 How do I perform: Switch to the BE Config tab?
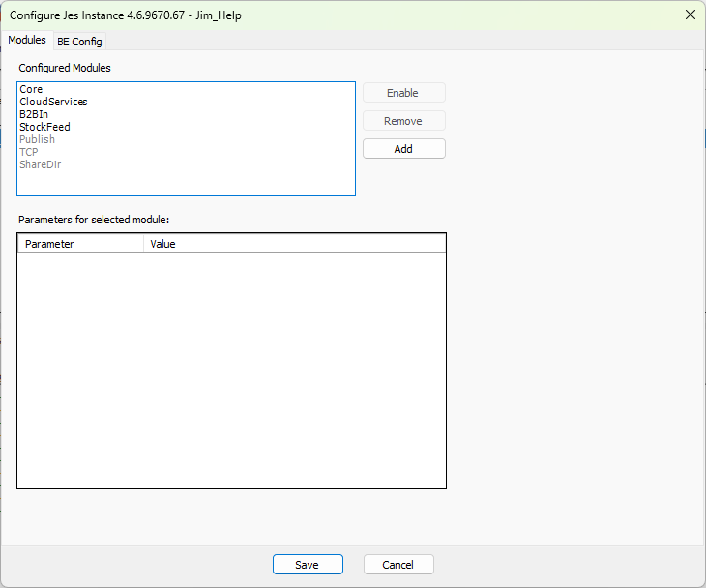(79, 42)
